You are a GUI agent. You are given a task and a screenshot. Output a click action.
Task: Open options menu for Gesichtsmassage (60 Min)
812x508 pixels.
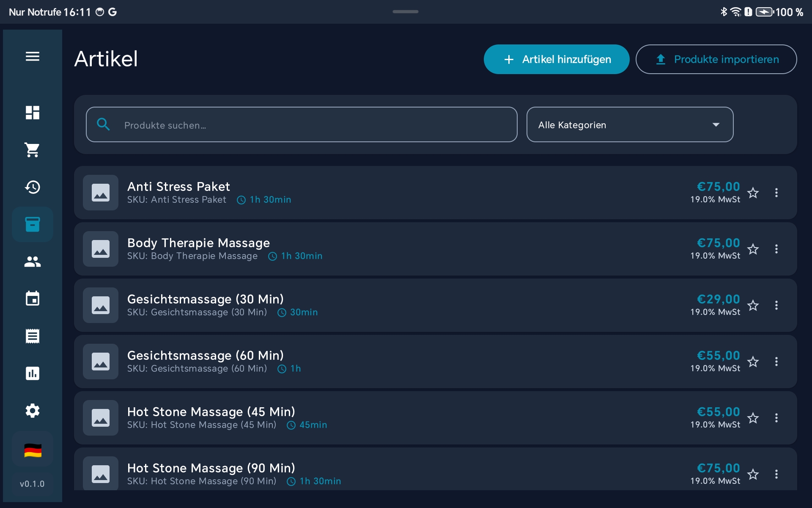coord(776,362)
